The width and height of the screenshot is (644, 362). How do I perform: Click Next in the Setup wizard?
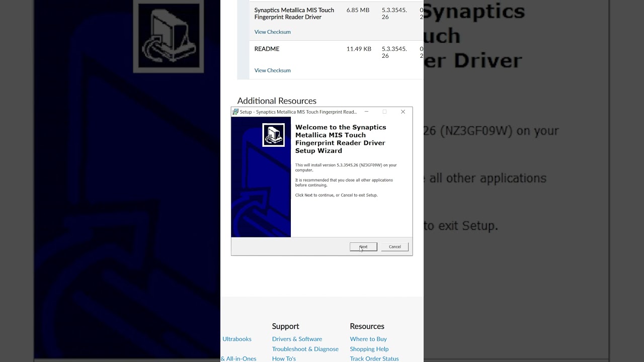coord(363,247)
